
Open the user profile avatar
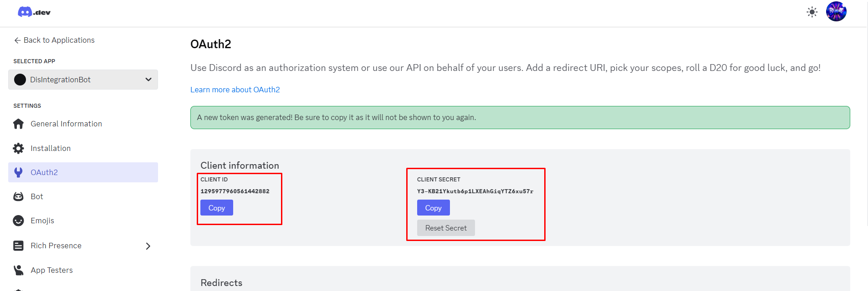(836, 11)
